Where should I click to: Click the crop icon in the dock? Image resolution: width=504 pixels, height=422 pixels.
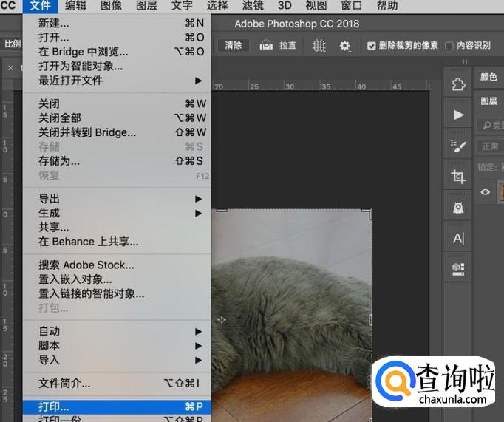(x=458, y=177)
